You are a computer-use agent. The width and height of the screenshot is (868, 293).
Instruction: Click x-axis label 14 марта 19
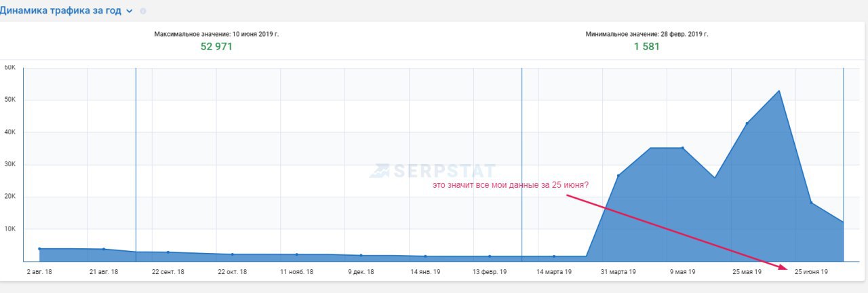tap(554, 271)
